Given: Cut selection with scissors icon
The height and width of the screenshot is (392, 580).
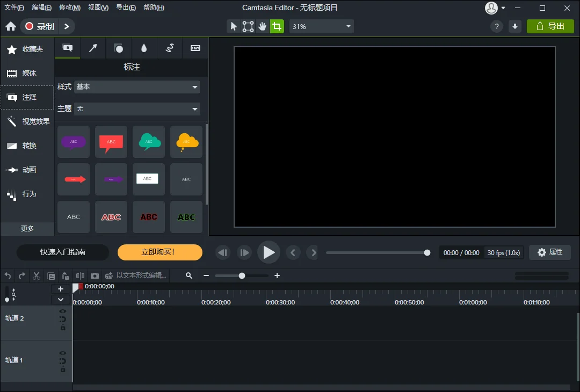Looking at the screenshot, I should [x=37, y=276].
